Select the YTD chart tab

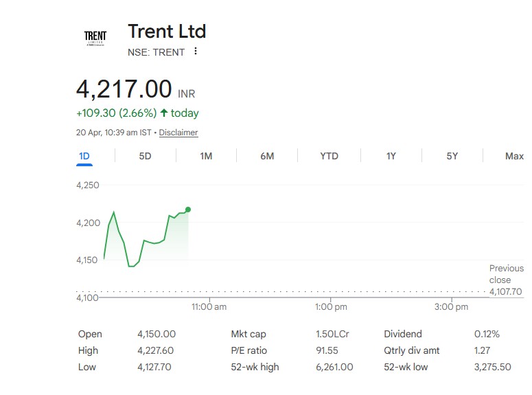(329, 157)
